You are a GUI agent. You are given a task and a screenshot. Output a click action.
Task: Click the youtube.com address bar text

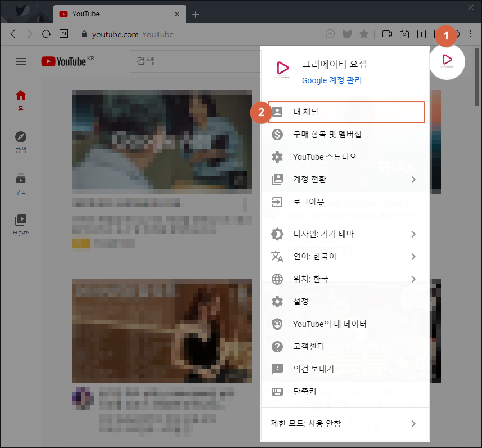click(115, 34)
